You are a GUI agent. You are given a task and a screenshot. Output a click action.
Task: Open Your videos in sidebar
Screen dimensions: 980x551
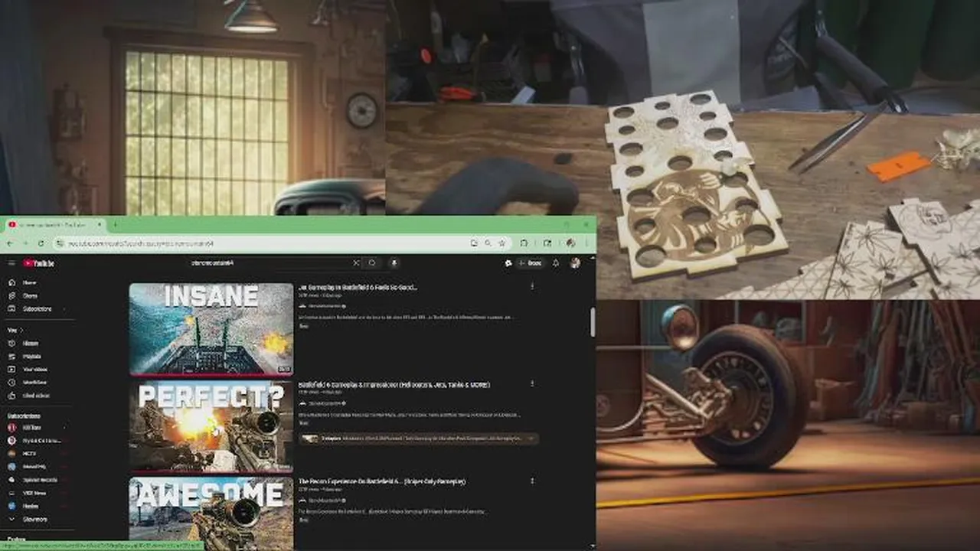click(34, 369)
